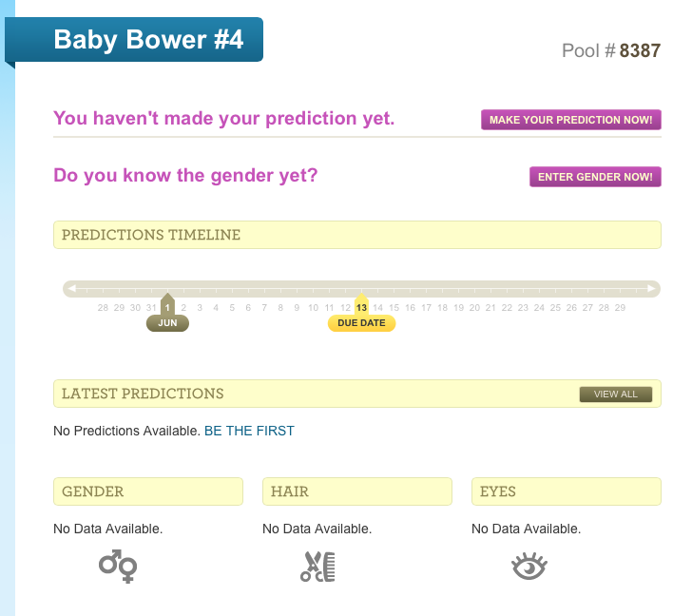Click the scissors and comb hair icon
The height and width of the screenshot is (616, 692).
[317, 567]
